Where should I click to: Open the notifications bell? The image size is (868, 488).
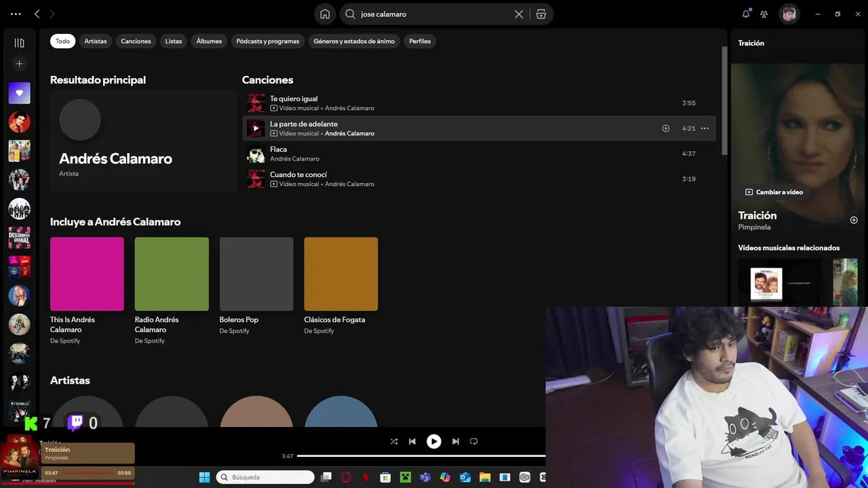pos(746,14)
